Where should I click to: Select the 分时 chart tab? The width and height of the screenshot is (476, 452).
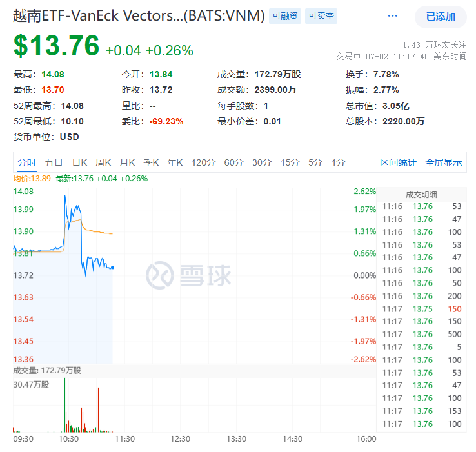pyautogui.click(x=26, y=162)
